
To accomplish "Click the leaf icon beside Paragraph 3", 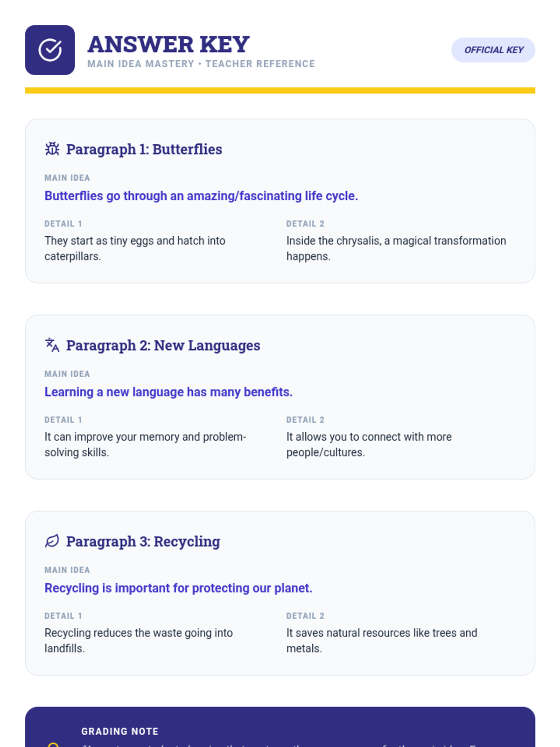I will pyautogui.click(x=52, y=541).
